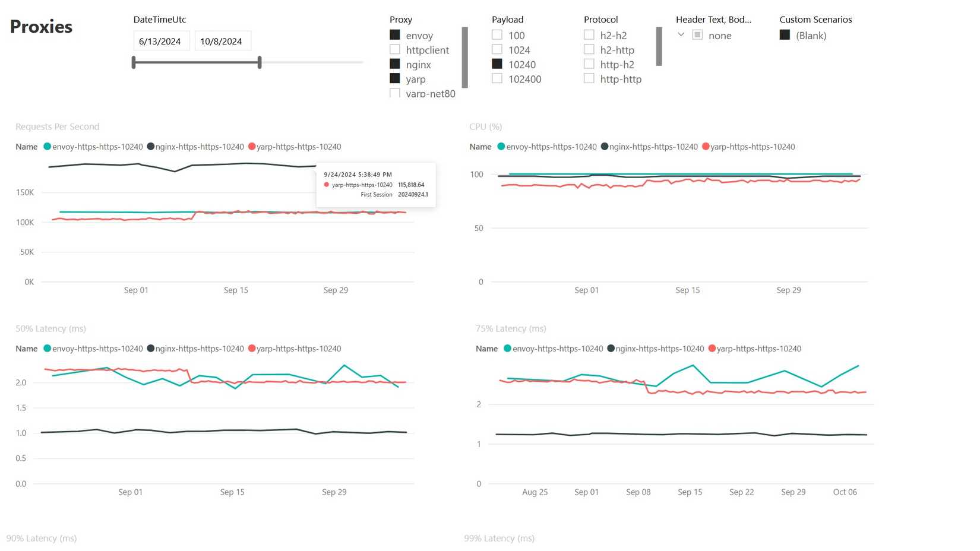Viewport: 980px width, 551px height.
Task: Click the end date field 10/8/2024
Action: (x=222, y=41)
